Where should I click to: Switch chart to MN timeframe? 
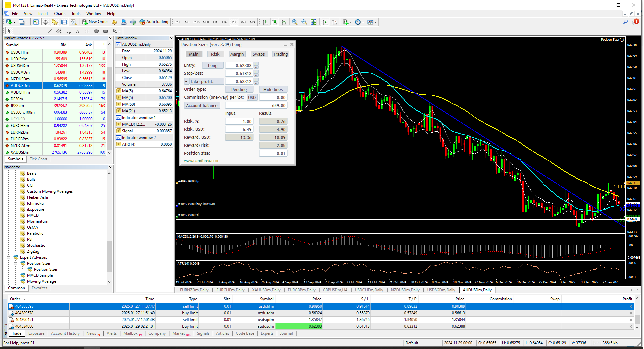pos(252,22)
